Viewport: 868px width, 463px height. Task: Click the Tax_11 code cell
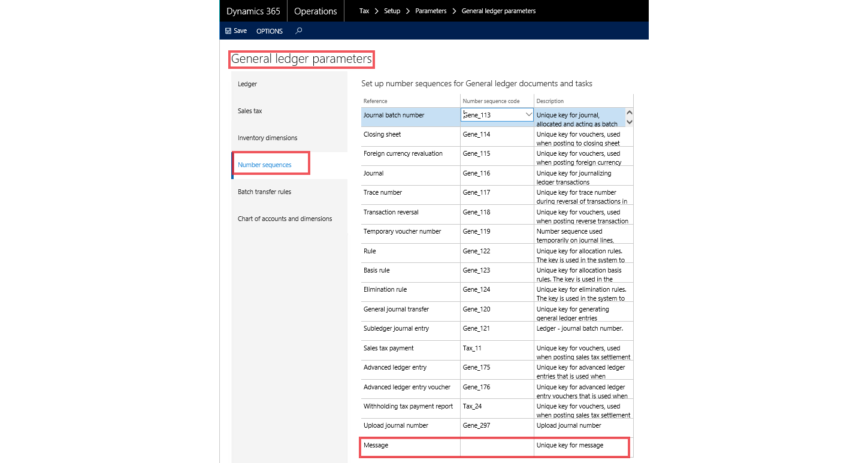point(497,350)
